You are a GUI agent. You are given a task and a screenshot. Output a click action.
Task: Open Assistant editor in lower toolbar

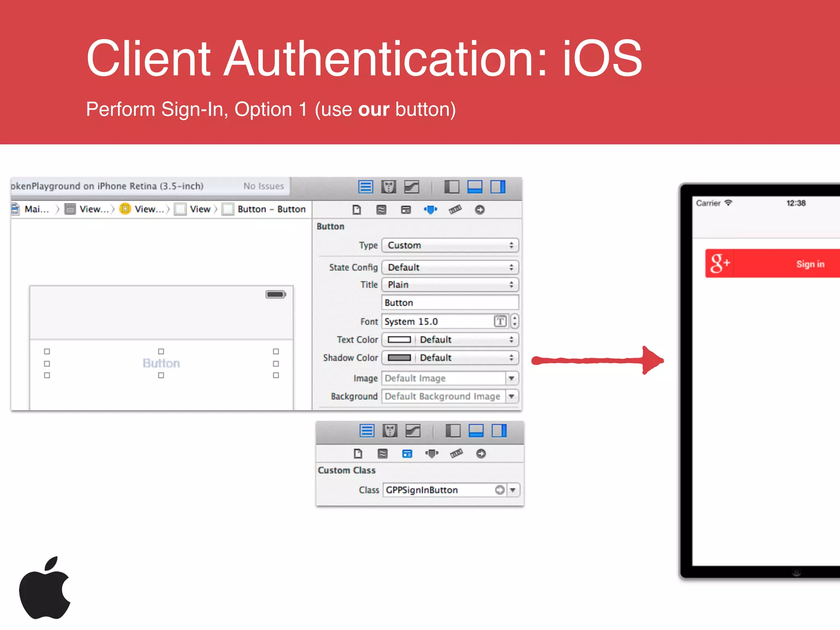pos(390,431)
